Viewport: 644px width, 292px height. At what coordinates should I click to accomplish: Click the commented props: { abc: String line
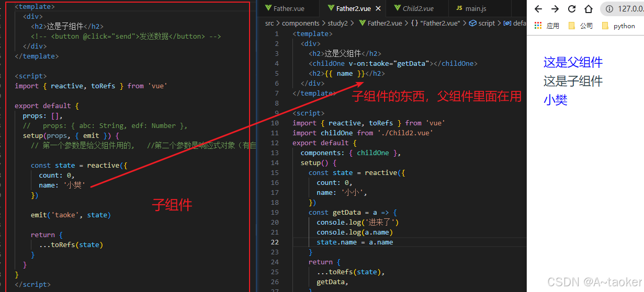pyautogui.click(x=105, y=125)
